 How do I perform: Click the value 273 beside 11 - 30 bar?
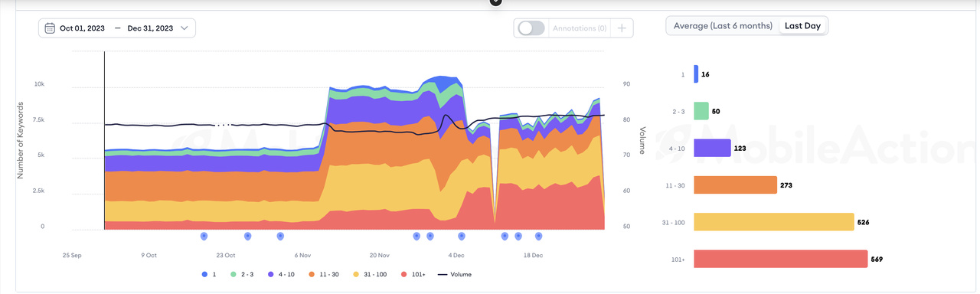coord(786,185)
